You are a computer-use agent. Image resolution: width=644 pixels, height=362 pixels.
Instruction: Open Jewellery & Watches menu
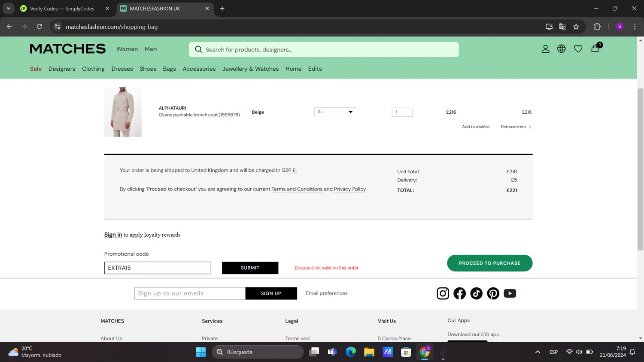(x=250, y=69)
